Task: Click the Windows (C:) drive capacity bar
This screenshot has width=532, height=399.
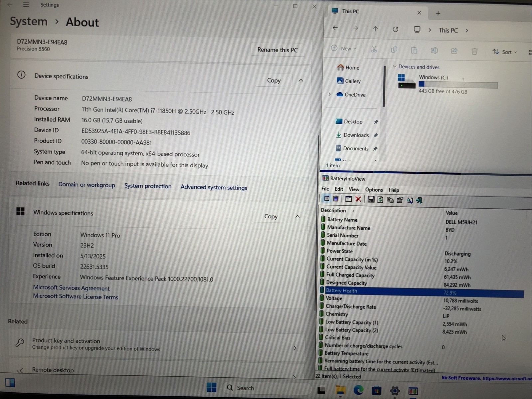Action: point(458,85)
